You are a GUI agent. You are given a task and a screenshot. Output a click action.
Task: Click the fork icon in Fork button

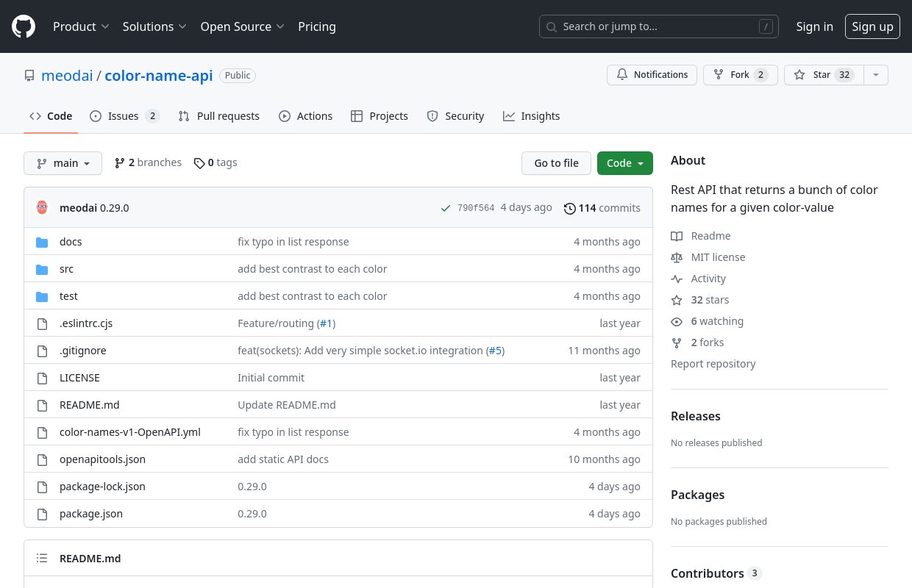(719, 75)
